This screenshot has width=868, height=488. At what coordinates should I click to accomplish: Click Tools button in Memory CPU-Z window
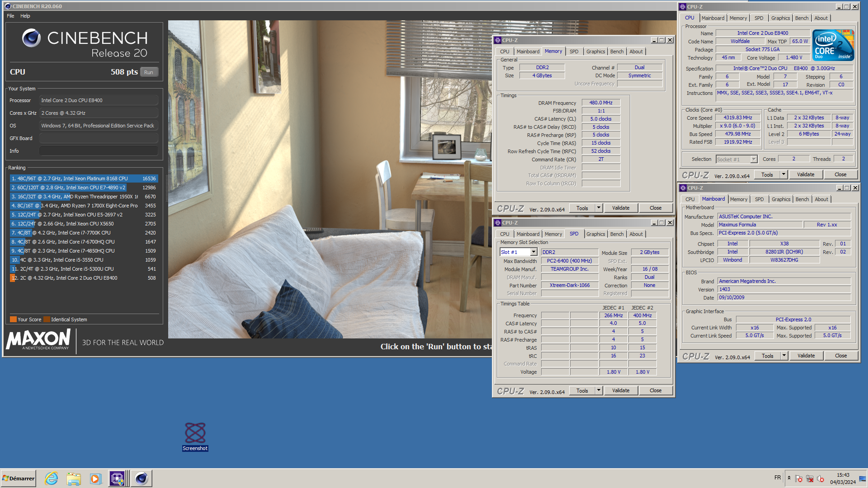tap(582, 208)
